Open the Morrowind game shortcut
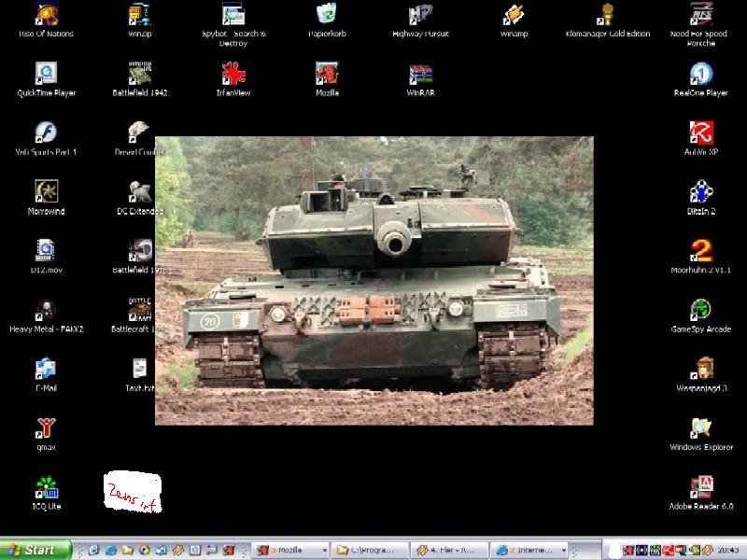 45,193
